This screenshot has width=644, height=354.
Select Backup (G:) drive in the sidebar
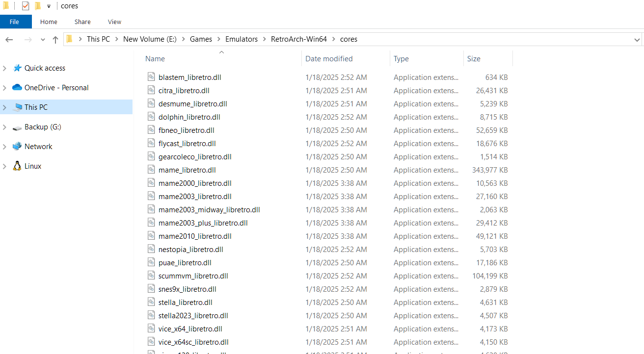click(43, 127)
